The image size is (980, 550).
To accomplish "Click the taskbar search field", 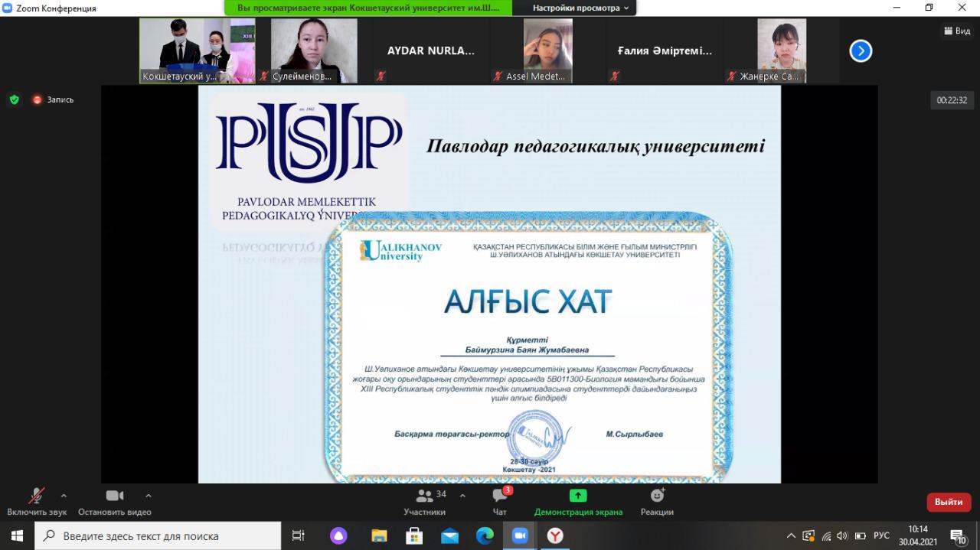I will click(158, 535).
